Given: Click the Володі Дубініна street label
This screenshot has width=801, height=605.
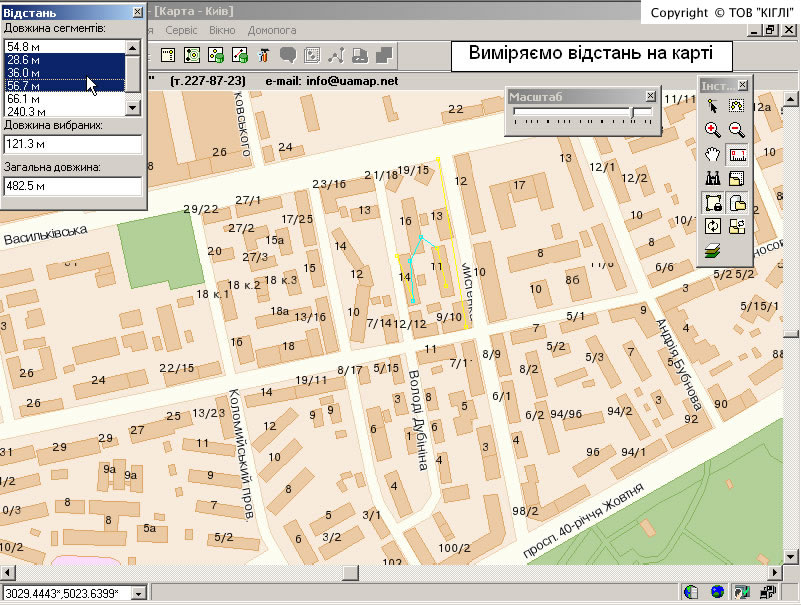Looking at the screenshot, I should (x=418, y=420).
